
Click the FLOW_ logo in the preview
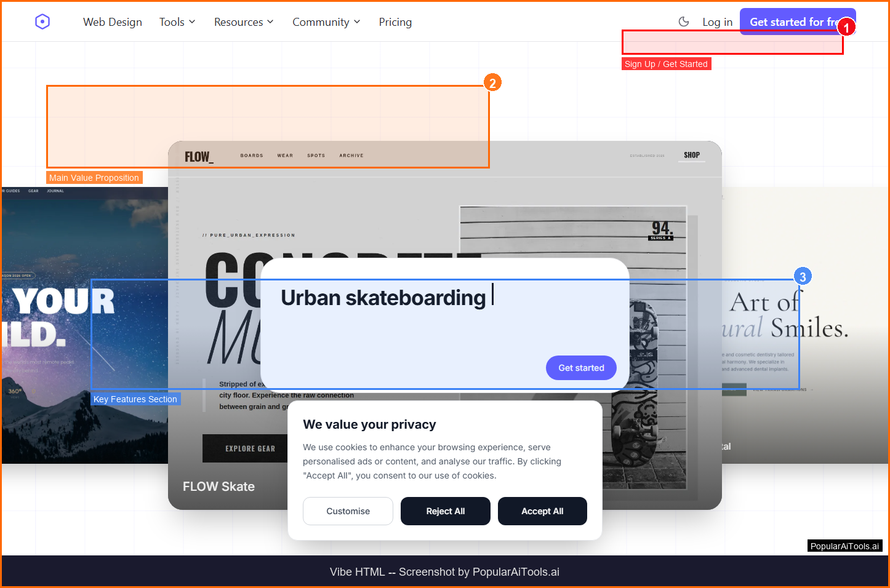pyautogui.click(x=199, y=157)
